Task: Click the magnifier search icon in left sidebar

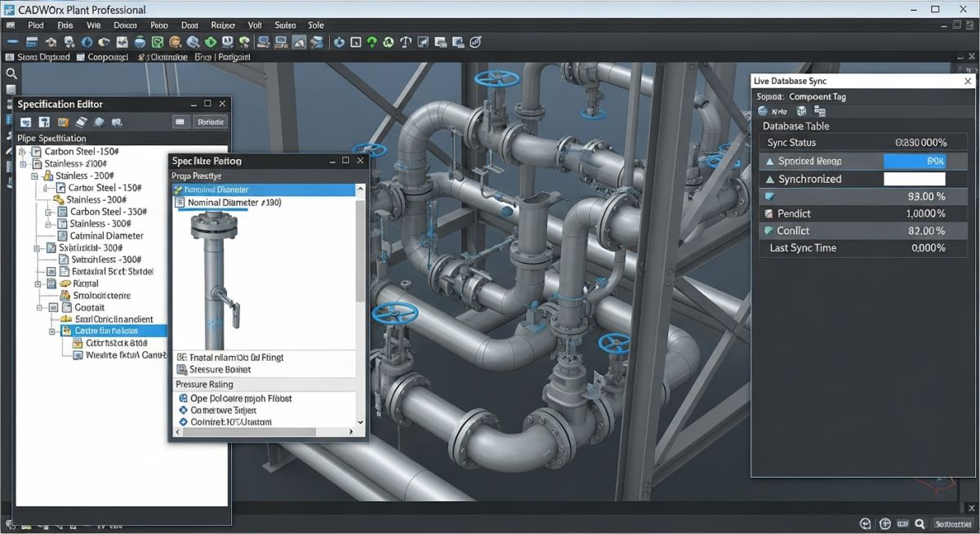Action: (x=11, y=73)
